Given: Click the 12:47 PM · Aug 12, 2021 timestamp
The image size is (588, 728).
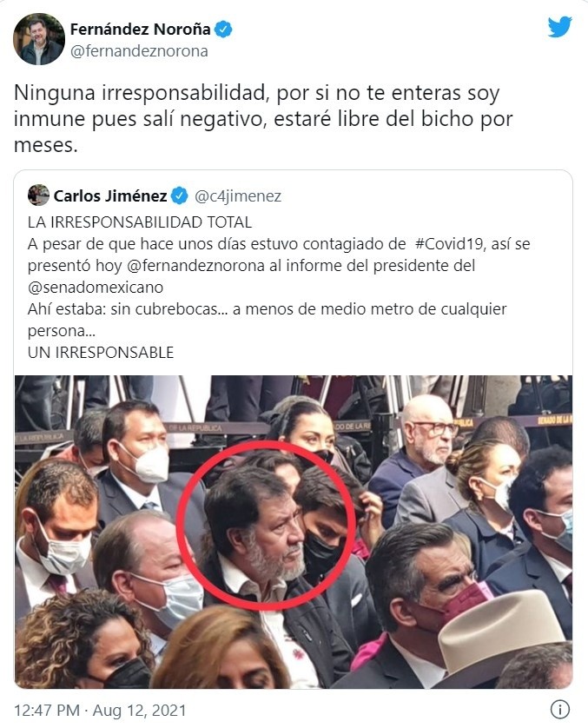Looking at the screenshot, I should pos(100,711).
